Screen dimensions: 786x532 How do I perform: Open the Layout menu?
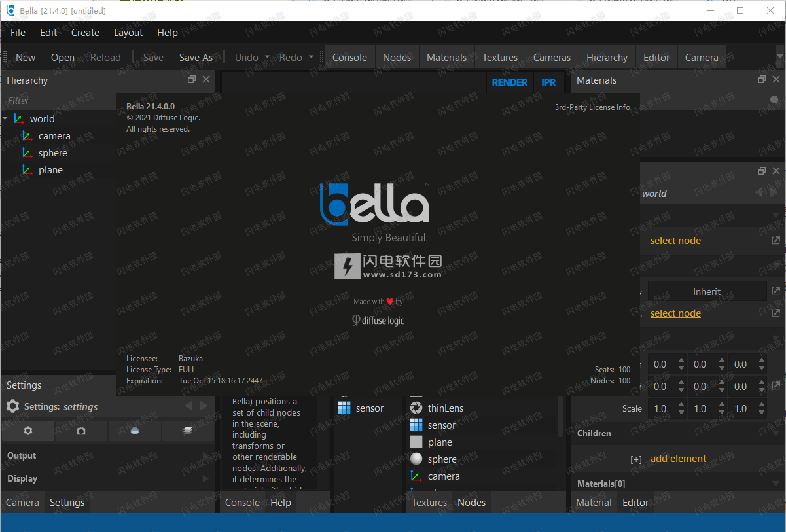click(128, 33)
